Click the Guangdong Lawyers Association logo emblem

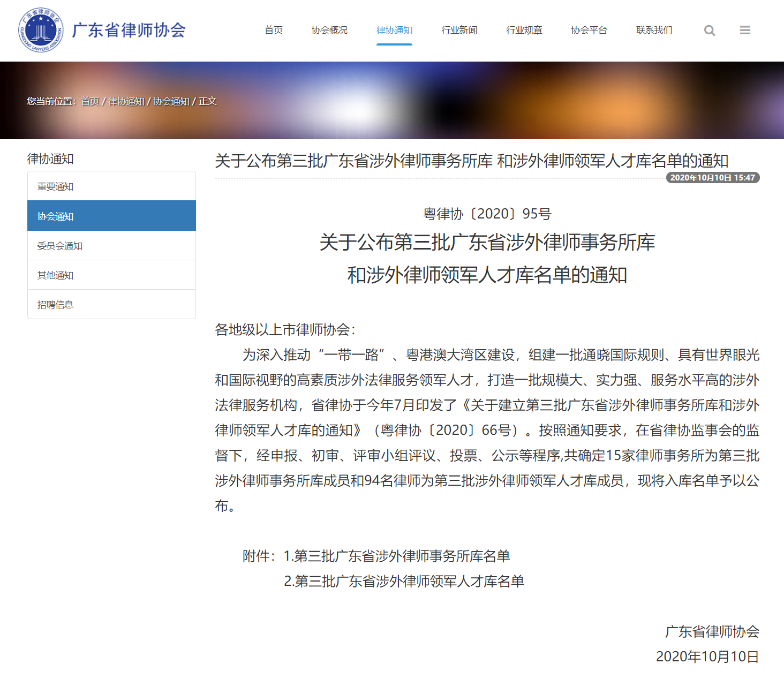point(41,30)
